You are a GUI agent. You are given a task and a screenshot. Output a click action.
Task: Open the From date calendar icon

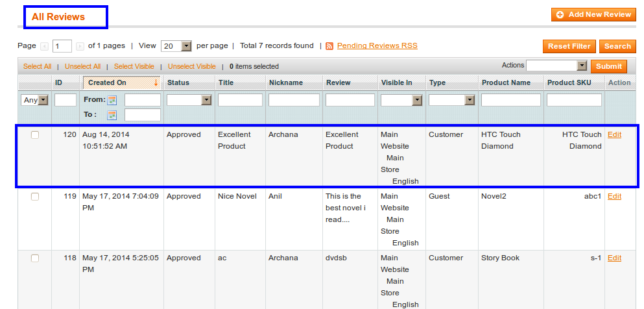(112, 100)
